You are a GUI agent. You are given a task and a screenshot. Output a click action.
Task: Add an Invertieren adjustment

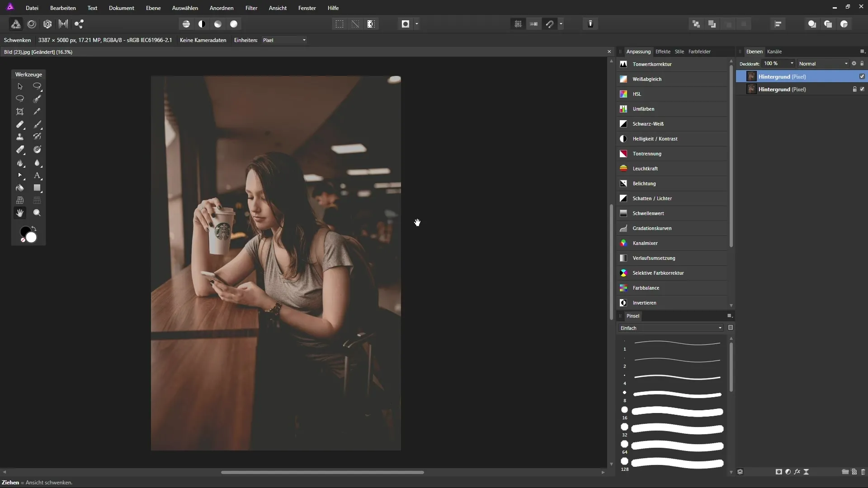click(x=672, y=303)
